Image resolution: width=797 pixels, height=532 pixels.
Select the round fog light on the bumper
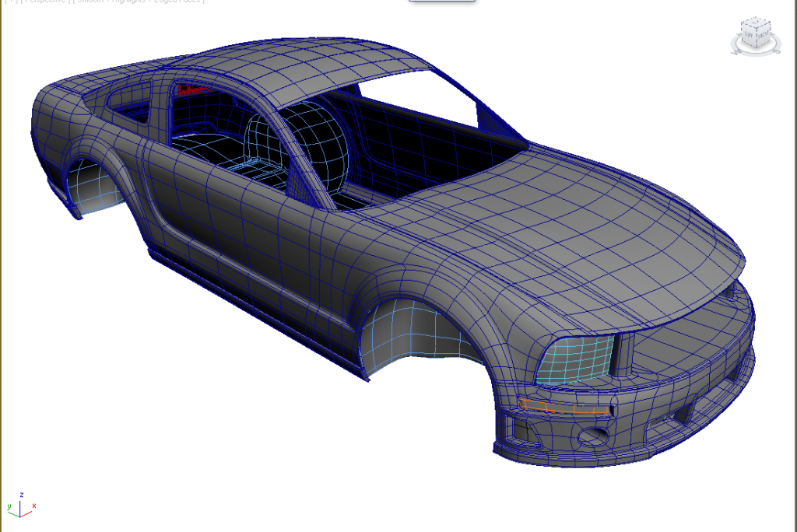point(592,436)
